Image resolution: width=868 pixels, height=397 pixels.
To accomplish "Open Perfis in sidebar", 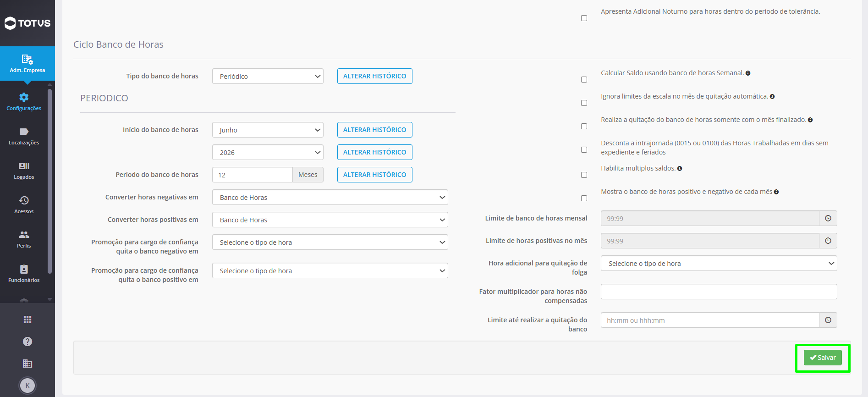I will (x=24, y=239).
